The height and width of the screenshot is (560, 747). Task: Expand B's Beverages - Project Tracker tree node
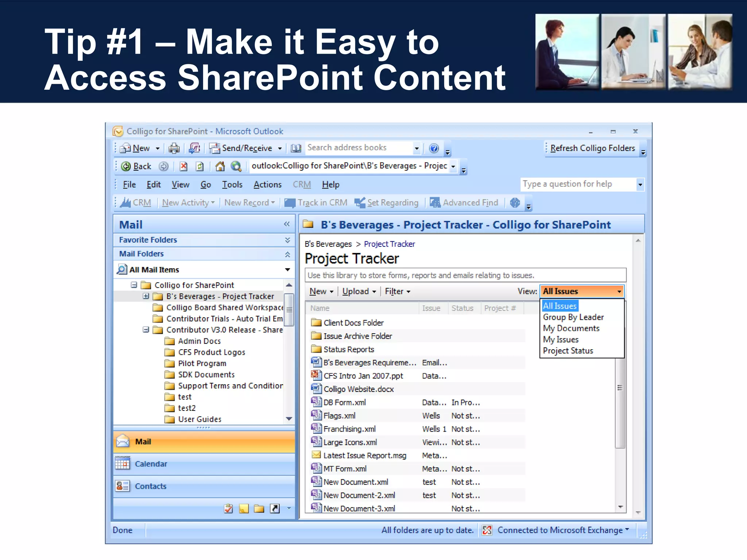click(146, 296)
